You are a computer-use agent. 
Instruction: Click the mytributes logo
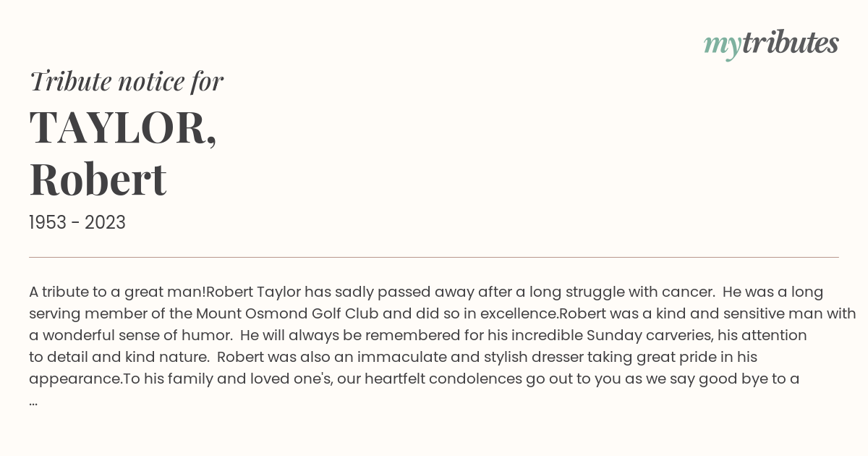point(771,45)
